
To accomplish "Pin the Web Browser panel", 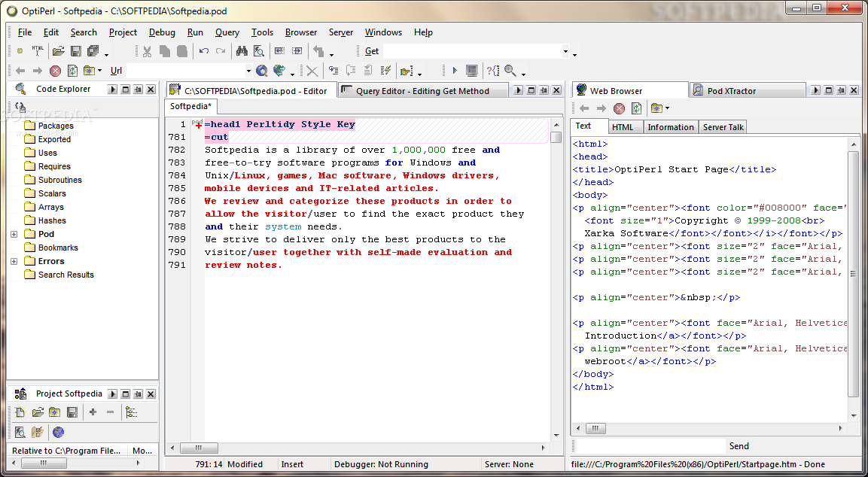I will coord(841,90).
